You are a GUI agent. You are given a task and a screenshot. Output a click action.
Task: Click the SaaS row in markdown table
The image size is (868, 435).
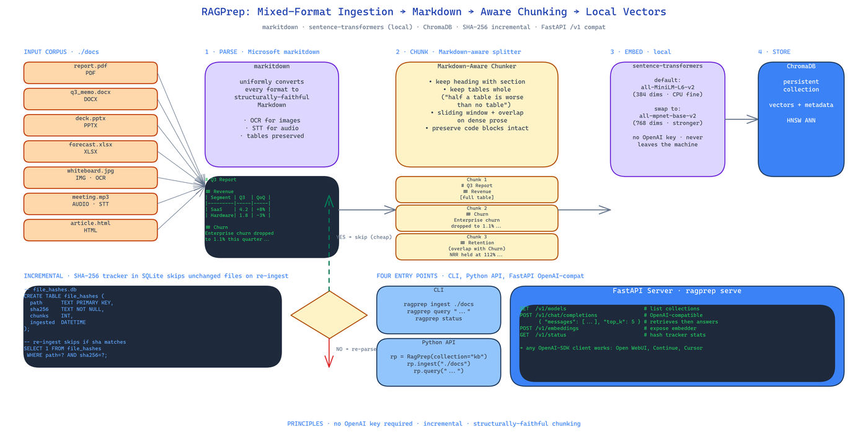pyautogui.click(x=237, y=209)
